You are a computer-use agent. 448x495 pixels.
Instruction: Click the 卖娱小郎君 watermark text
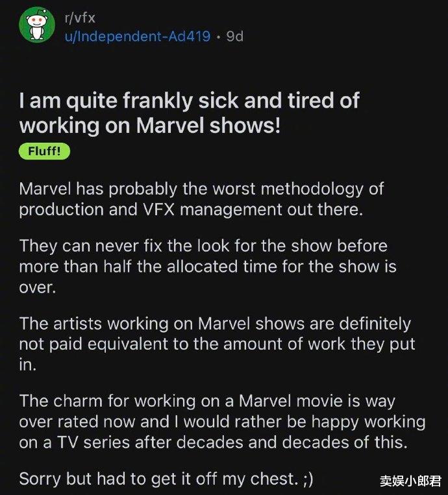410,481
